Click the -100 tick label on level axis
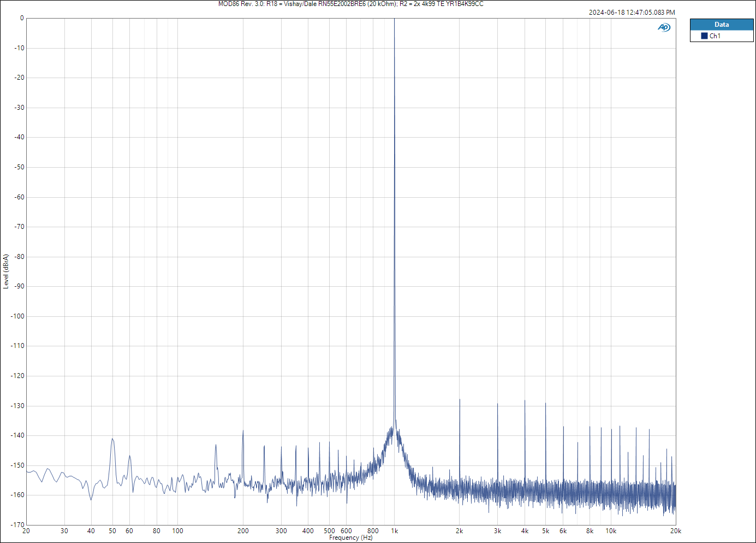The height and width of the screenshot is (543, 756). coord(18,316)
